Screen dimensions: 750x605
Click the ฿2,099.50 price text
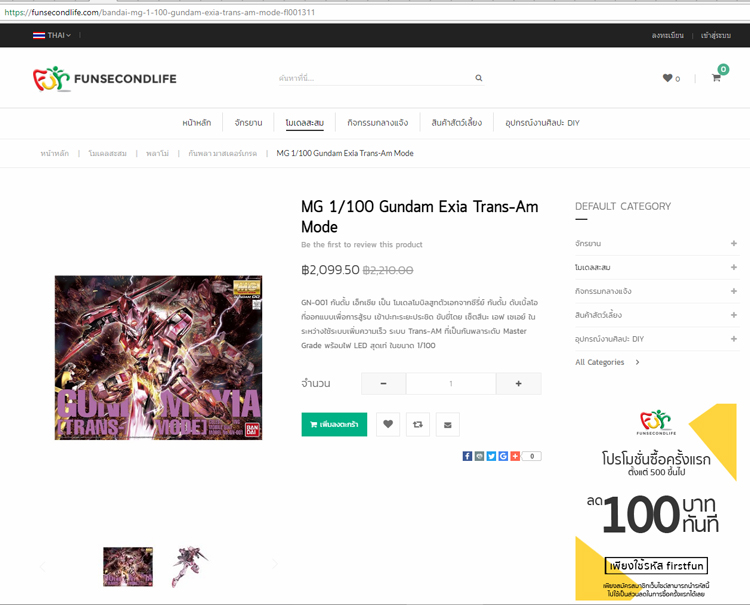(330, 270)
